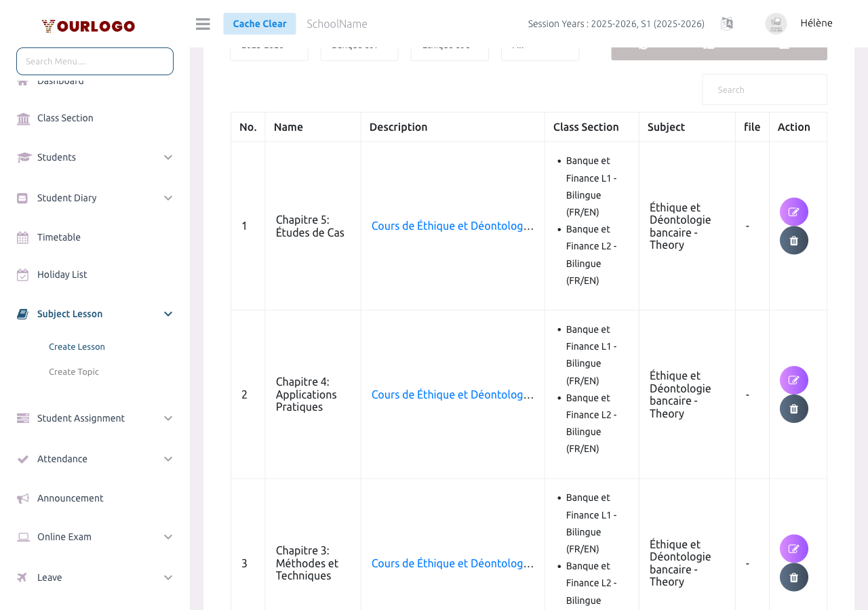Viewport: 868px width, 610px height.
Task: Click the Timetable calendar icon
Action: [x=22, y=237]
